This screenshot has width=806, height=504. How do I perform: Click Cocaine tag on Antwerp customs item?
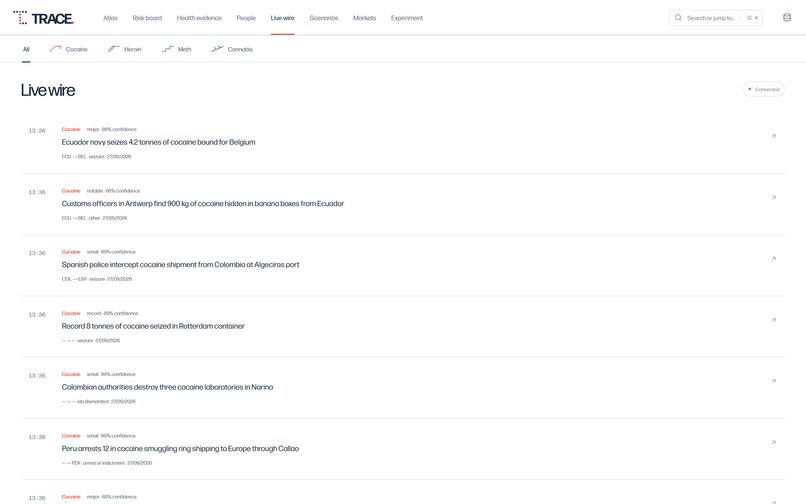(x=71, y=191)
